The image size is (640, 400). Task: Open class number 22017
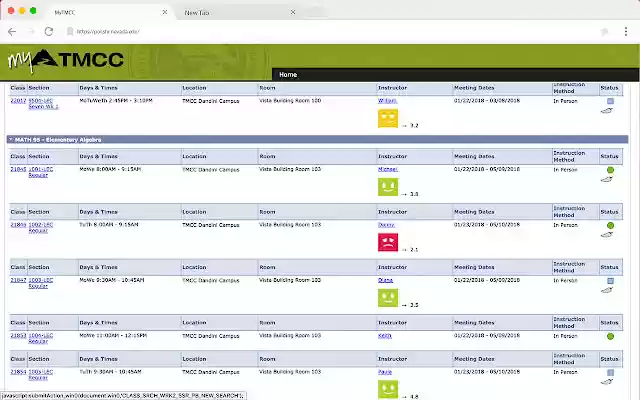click(18, 100)
